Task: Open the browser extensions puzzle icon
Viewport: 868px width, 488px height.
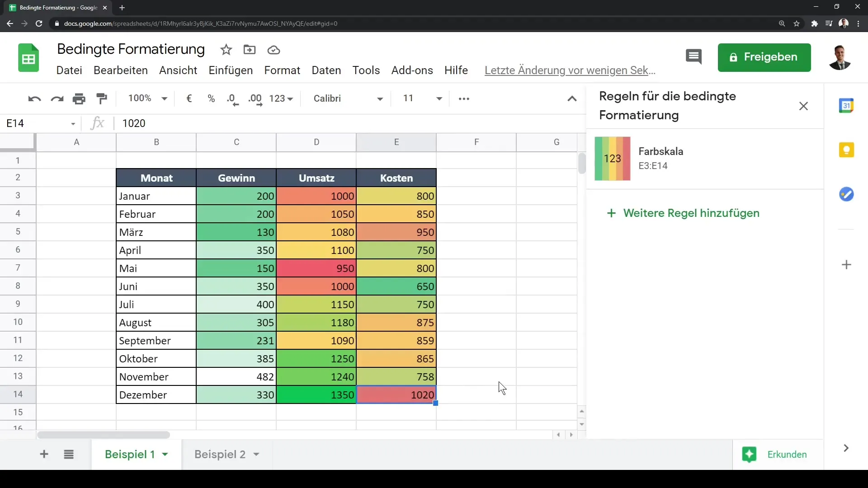Action: 814,23
